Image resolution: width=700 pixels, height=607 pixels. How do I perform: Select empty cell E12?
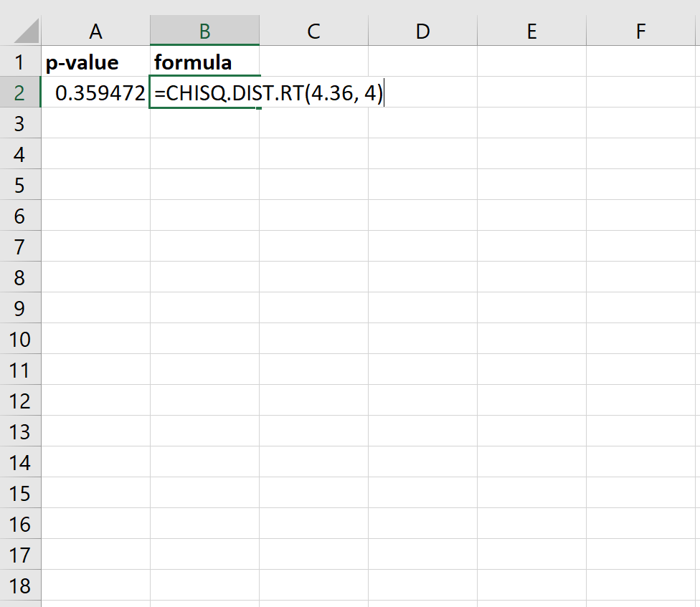531,401
